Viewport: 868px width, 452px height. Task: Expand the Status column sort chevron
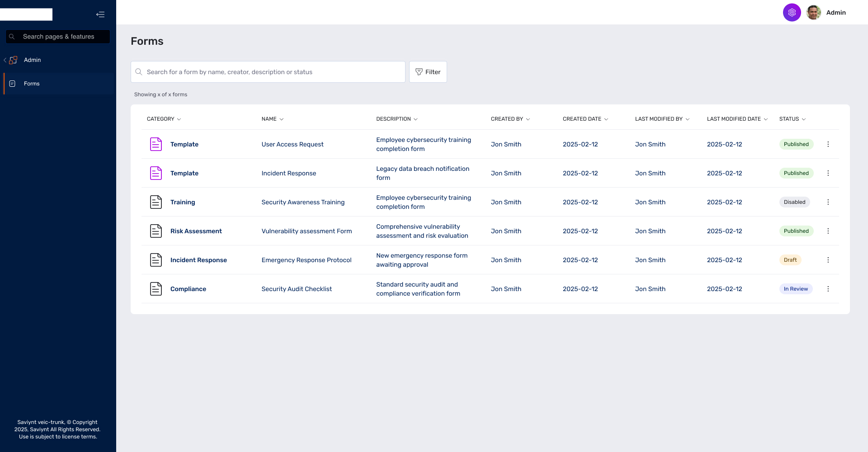(803, 119)
